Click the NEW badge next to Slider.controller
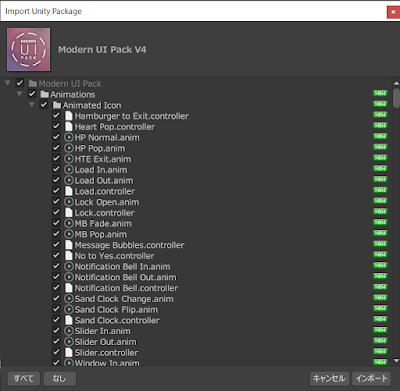The image size is (400, 391). 380,351
